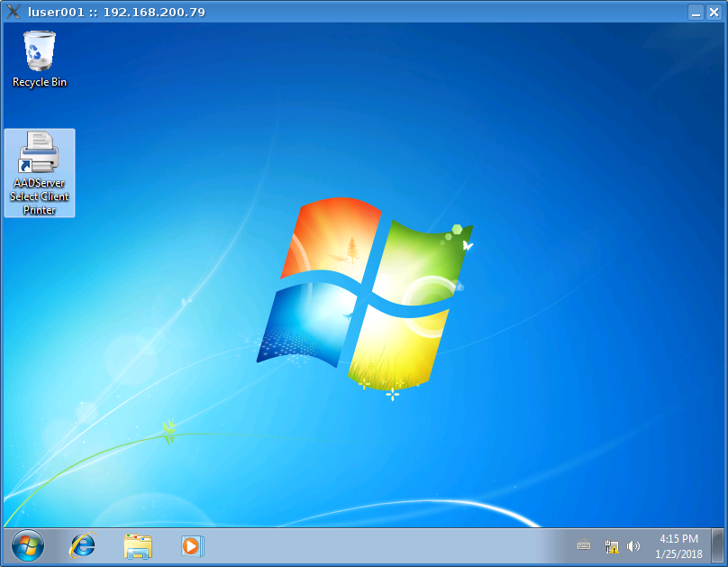The image size is (728, 567).
Task: Click the "Recycle Bin" text label
Action: pyautogui.click(x=40, y=82)
